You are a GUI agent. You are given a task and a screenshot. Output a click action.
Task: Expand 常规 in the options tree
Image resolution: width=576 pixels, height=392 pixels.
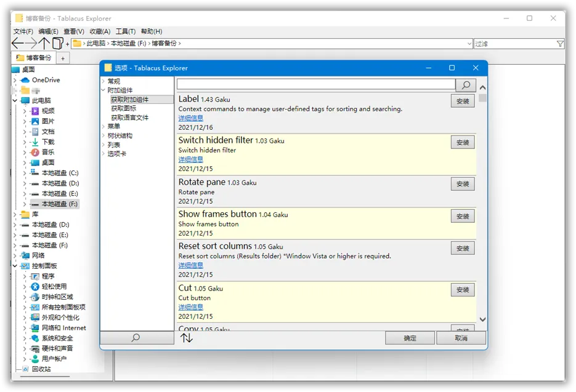(x=103, y=81)
